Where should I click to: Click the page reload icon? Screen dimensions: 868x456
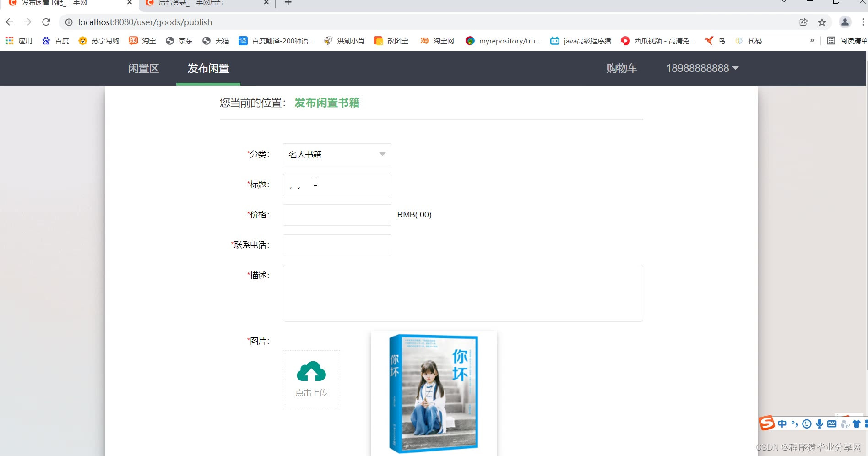point(46,22)
